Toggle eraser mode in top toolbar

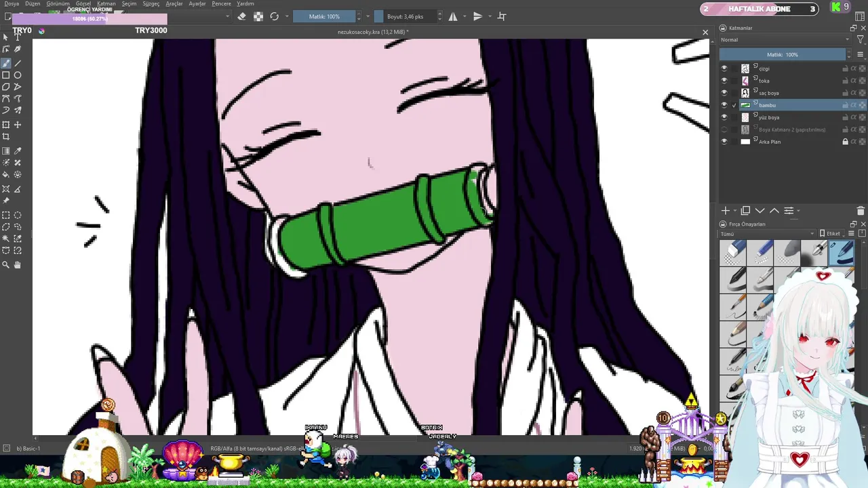242,16
